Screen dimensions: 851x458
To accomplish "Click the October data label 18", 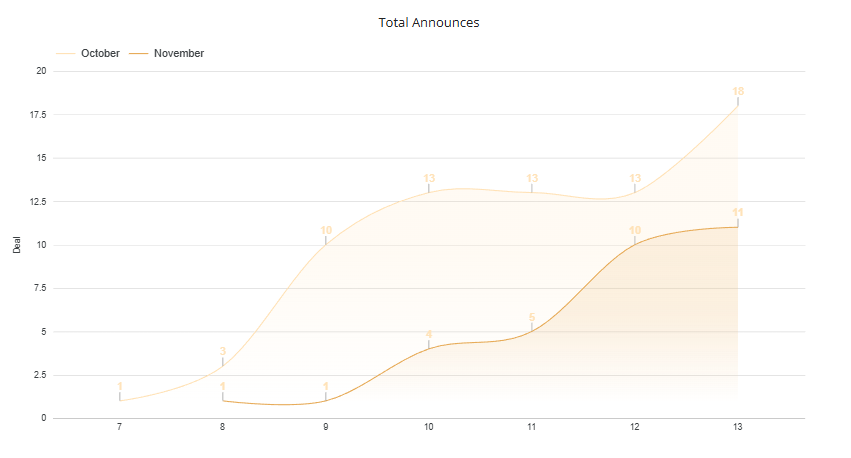I will [738, 91].
